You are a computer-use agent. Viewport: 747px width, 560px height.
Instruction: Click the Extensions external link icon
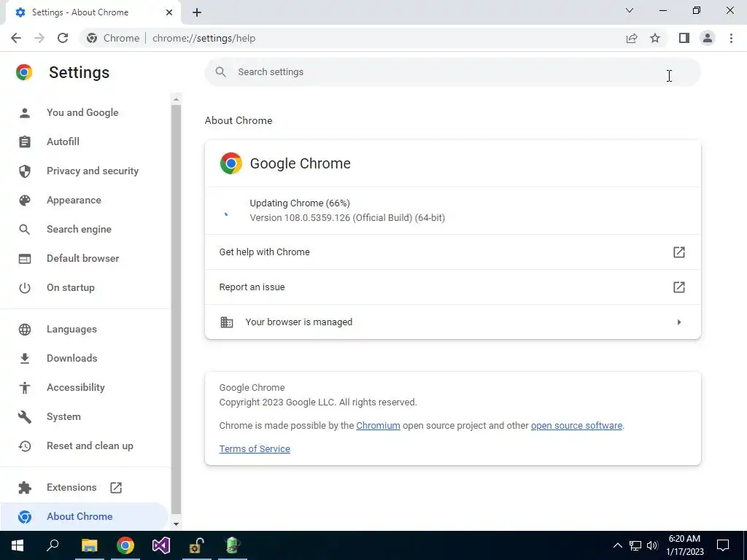tap(116, 488)
